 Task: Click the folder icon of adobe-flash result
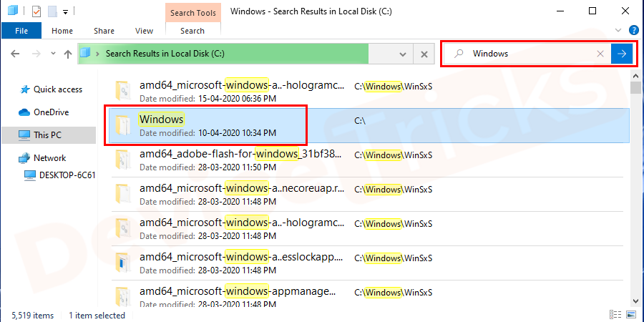click(123, 160)
